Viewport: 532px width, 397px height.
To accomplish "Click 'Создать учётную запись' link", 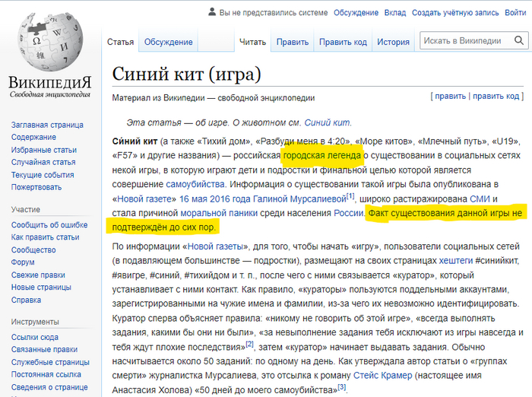I will click(x=455, y=13).
